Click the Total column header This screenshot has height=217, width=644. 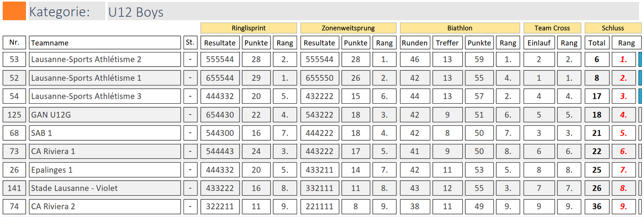click(x=597, y=43)
